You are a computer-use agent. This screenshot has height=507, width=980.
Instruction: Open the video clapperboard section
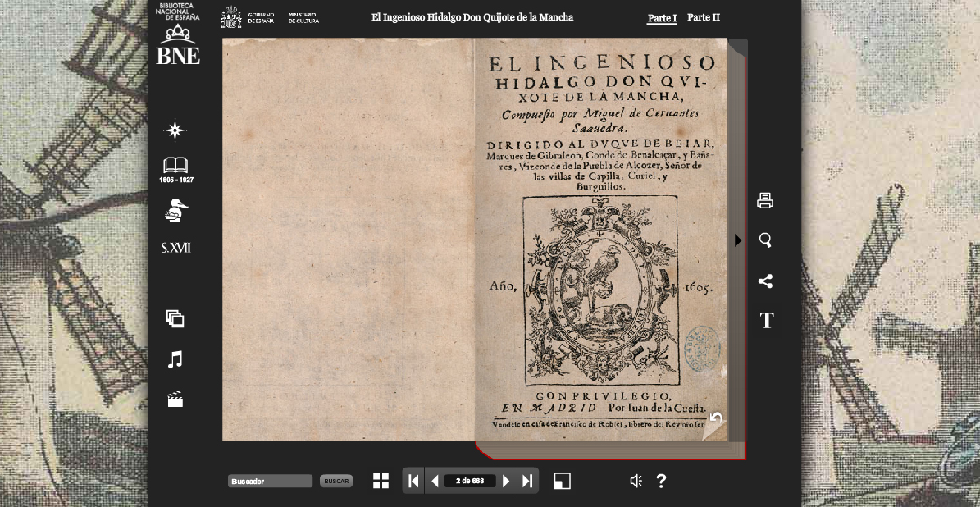pos(175,400)
